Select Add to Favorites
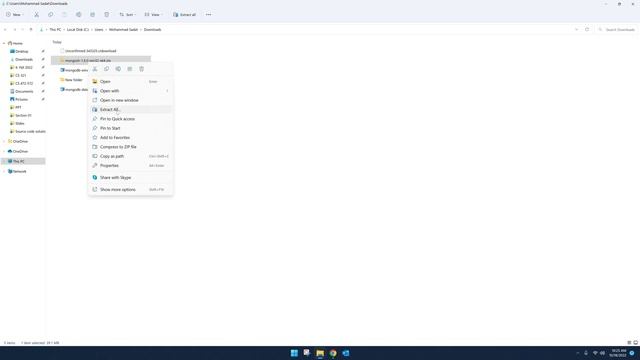Viewport: 640px width, 360px height. pos(131,138)
